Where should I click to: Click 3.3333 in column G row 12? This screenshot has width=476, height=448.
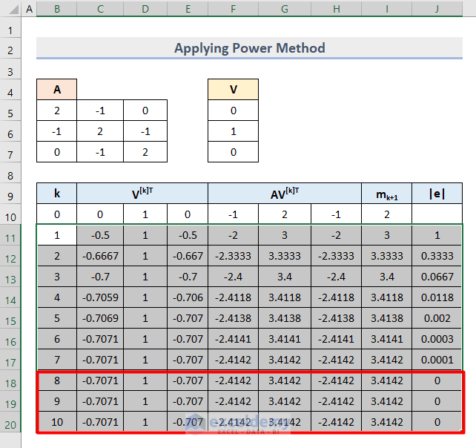tap(285, 256)
